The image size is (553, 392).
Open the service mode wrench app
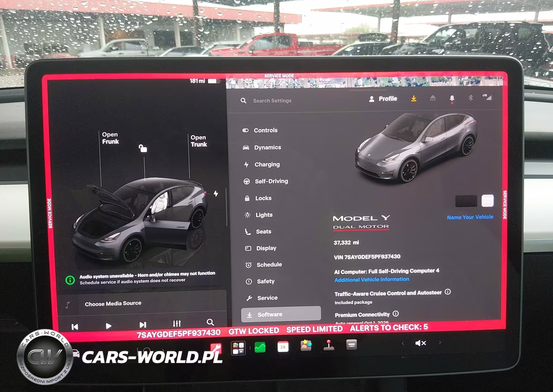216,348
